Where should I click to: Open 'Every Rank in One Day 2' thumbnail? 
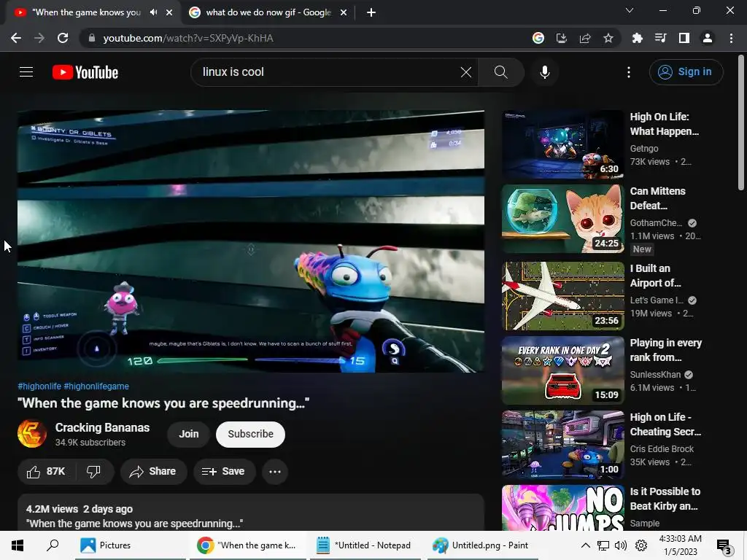(x=562, y=370)
